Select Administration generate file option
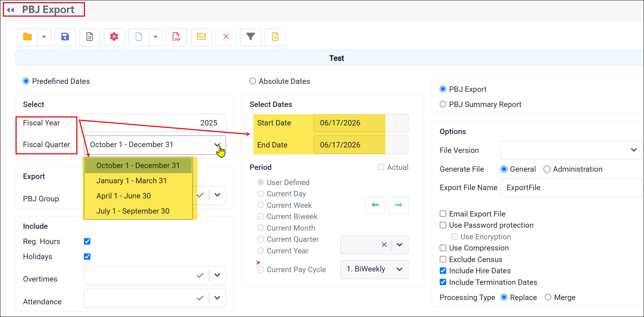This screenshot has width=644, height=317. [547, 169]
